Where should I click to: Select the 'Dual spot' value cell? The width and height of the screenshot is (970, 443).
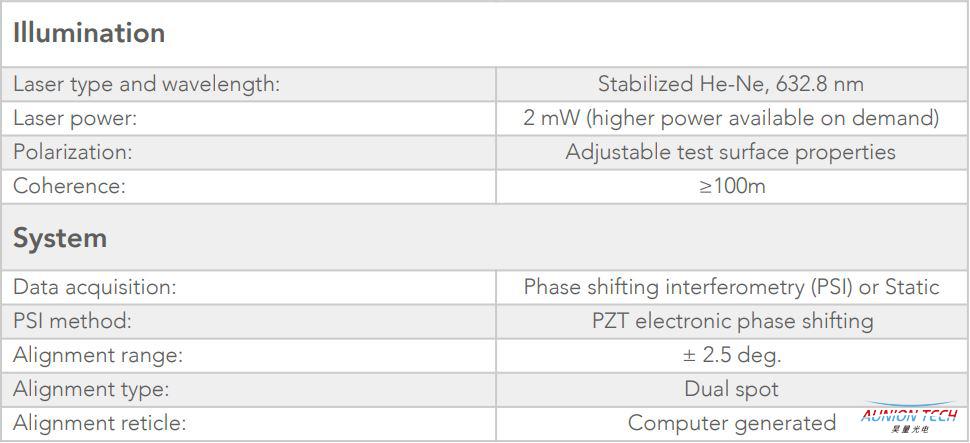(x=732, y=389)
